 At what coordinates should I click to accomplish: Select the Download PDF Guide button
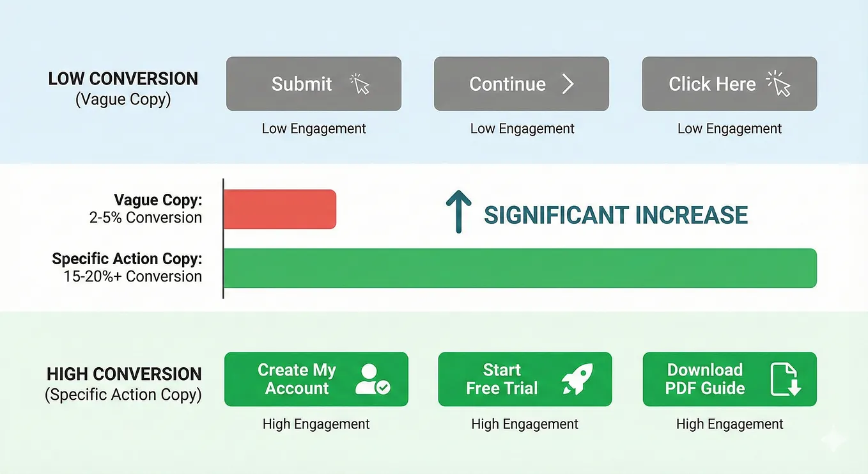click(x=729, y=379)
